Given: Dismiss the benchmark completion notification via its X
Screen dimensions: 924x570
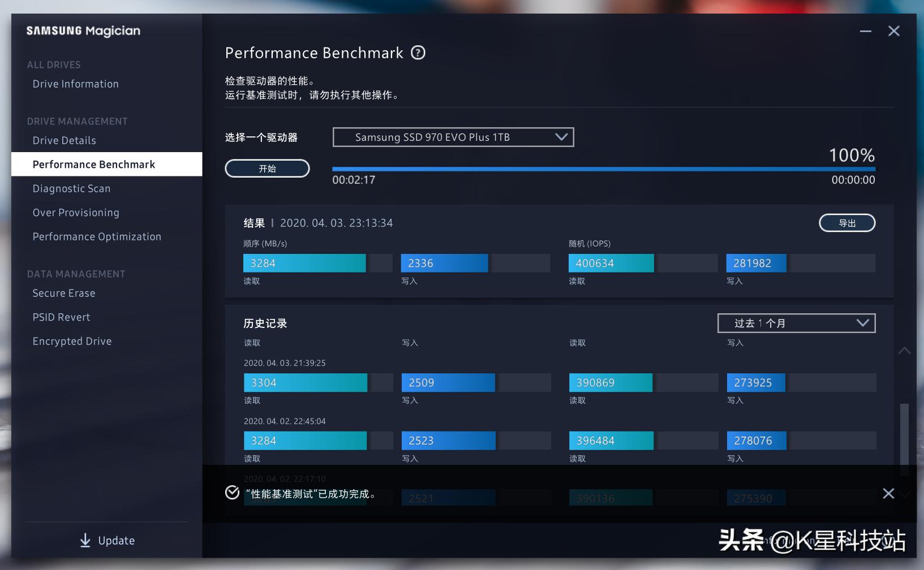Looking at the screenshot, I should tap(888, 493).
